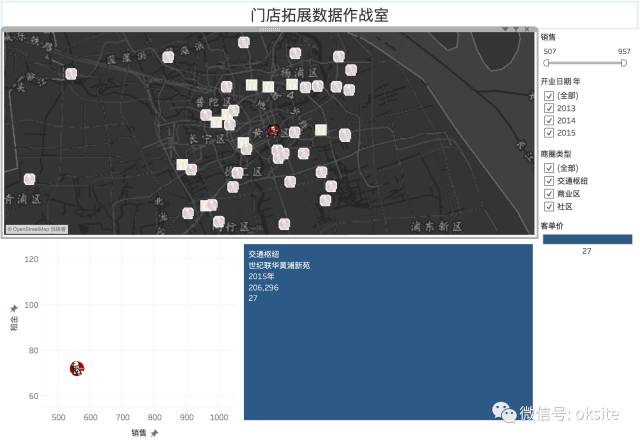The height and width of the screenshot is (442, 640).
Task: Click the KFC logo marker on the map
Action: 273,131
